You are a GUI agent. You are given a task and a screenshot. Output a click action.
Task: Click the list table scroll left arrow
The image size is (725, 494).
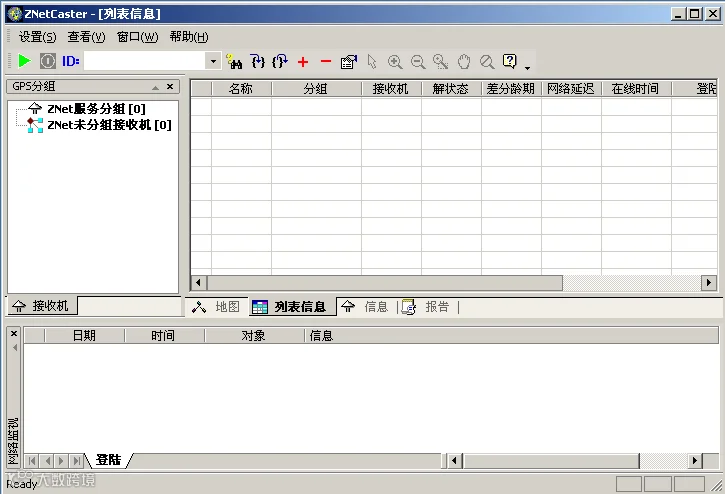pos(199,282)
